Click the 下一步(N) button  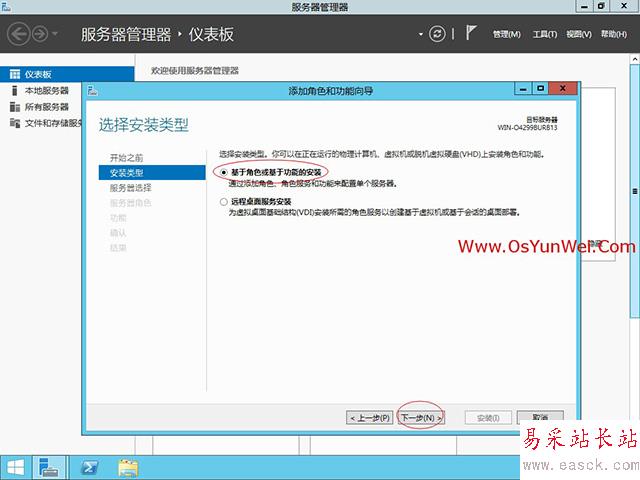tap(421, 418)
